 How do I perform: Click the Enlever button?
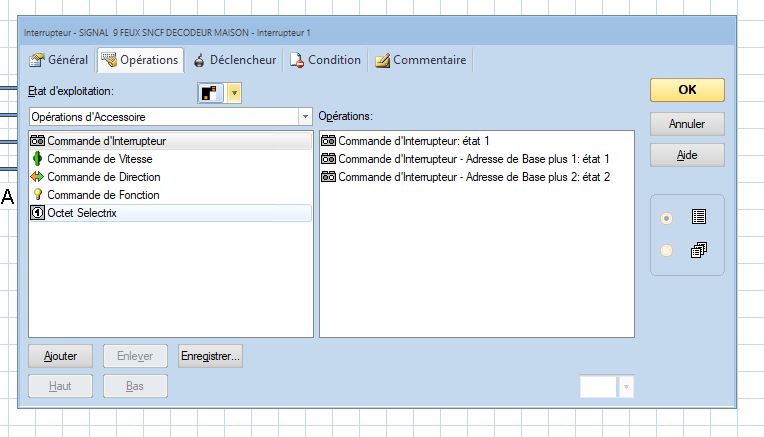coord(135,356)
